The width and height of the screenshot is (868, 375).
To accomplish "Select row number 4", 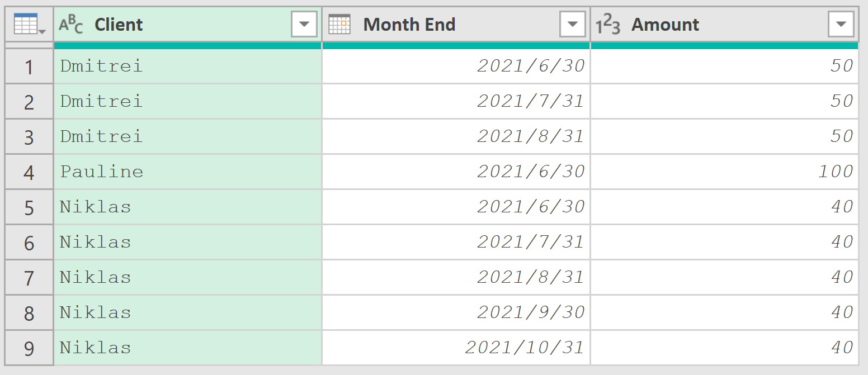I will point(29,172).
